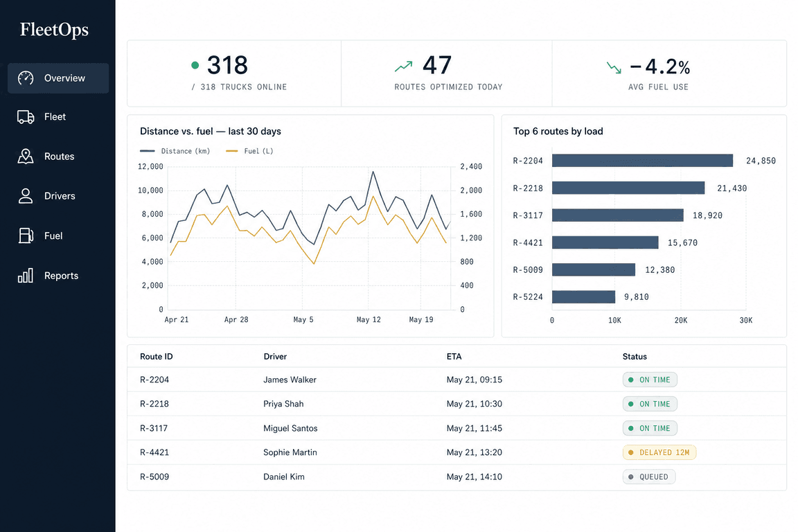This screenshot has height=532, width=798.
Task: Click the Fleet truck icon
Action: [x=26, y=116]
